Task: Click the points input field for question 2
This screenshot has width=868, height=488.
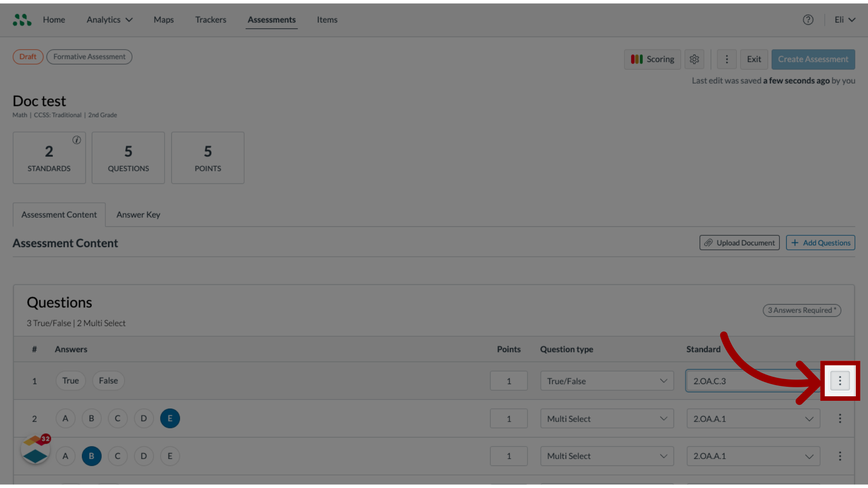Action: point(509,418)
